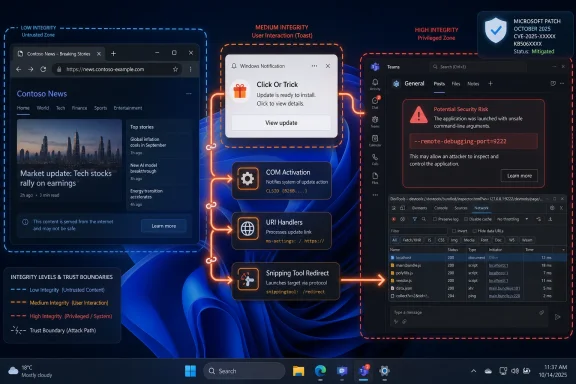
Task: Open a new browser tab
Action: tap(114, 54)
